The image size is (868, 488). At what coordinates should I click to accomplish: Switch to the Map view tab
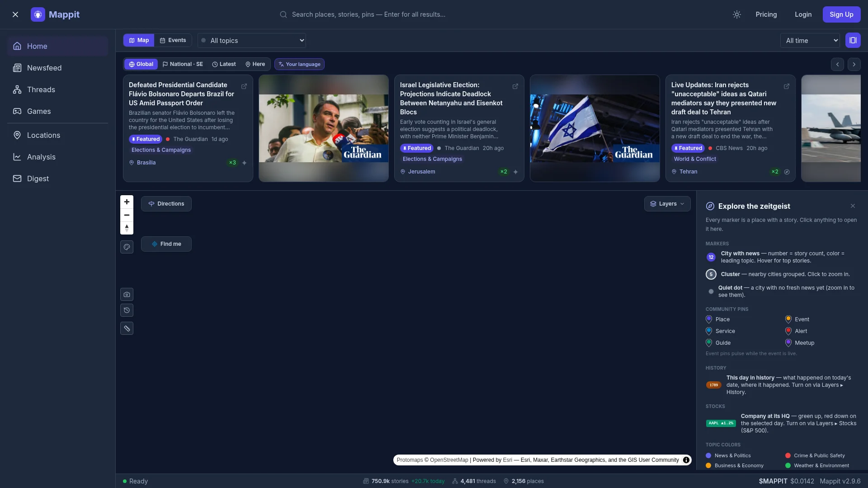(x=139, y=40)
